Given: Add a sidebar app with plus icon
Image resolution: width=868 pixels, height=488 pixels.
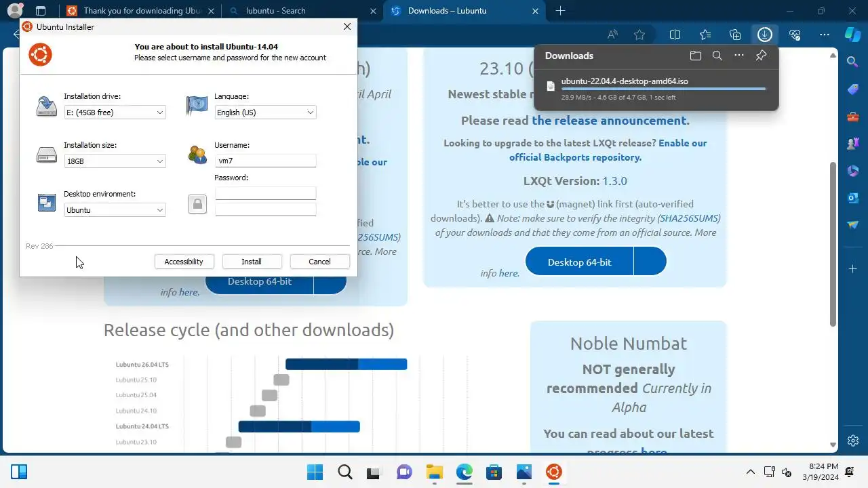Looking at the screenshot, I should click(852, 269).
